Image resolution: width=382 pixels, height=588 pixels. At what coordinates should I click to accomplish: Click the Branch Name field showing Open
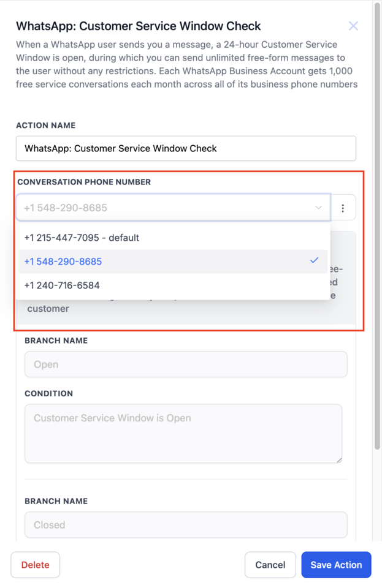(186, 364)
